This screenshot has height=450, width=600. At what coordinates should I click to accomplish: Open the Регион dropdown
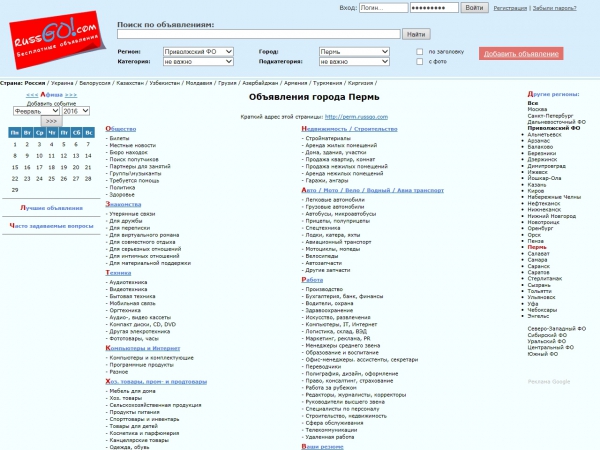coord(198,52)
